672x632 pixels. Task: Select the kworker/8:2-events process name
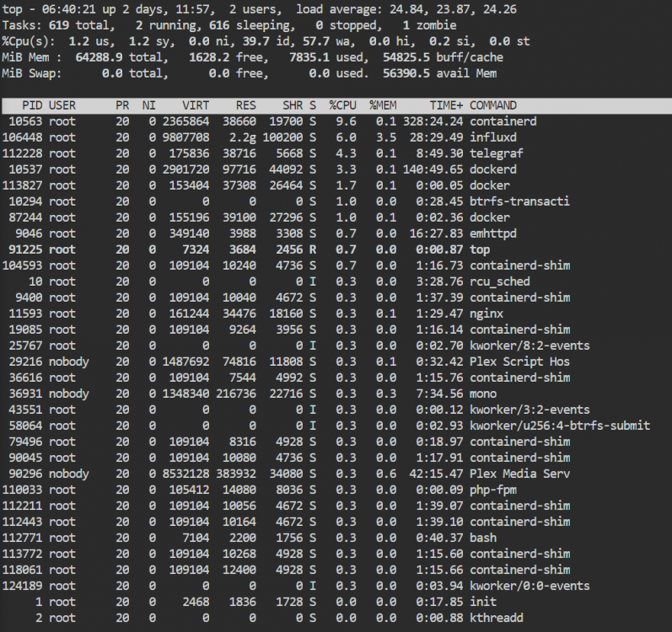(530, 345)
